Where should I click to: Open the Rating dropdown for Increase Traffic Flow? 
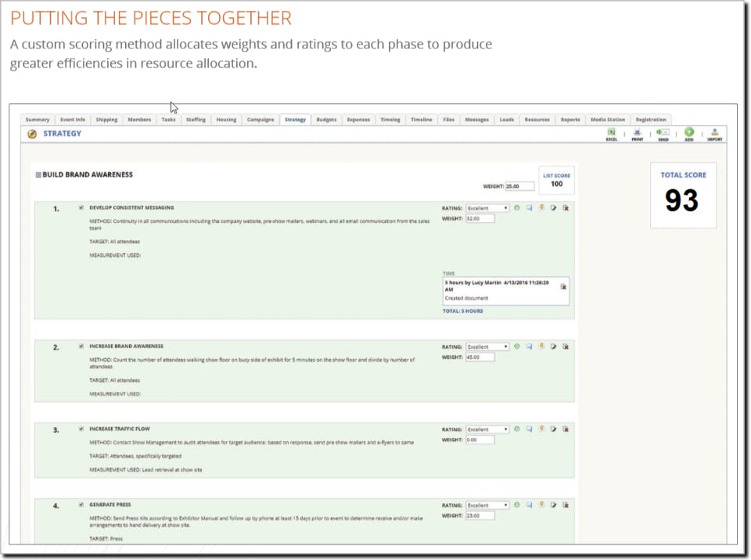click(487, 429)
